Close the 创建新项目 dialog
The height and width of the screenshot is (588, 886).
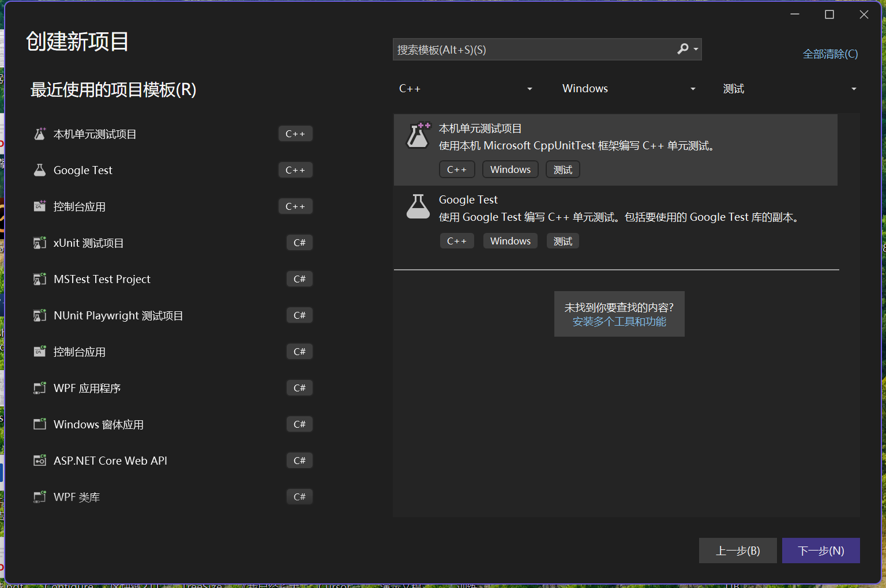(864, 14)
